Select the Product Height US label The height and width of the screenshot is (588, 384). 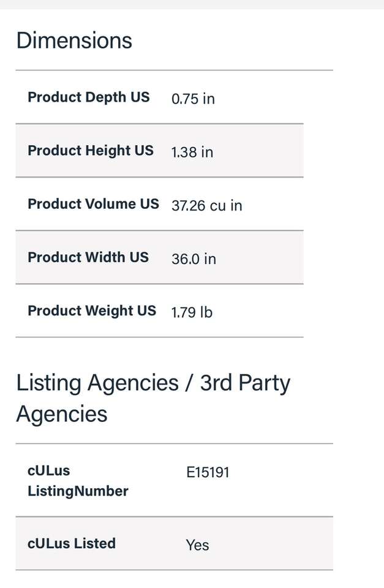[91, 151]
